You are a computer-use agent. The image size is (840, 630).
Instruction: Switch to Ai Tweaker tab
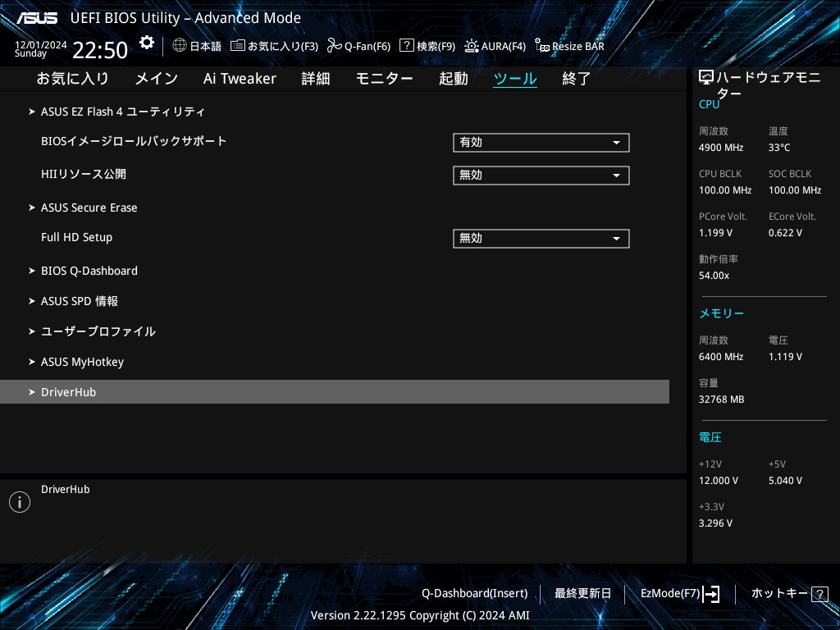click(240, 78)
